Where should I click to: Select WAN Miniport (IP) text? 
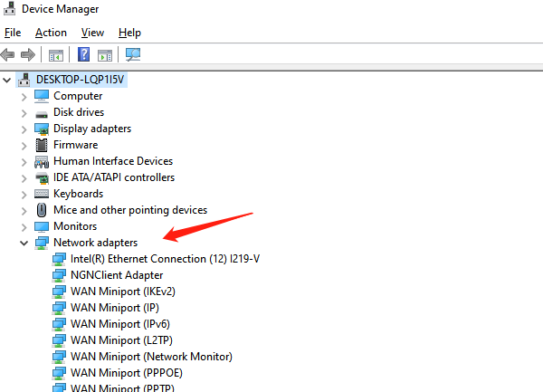point(115,308)
